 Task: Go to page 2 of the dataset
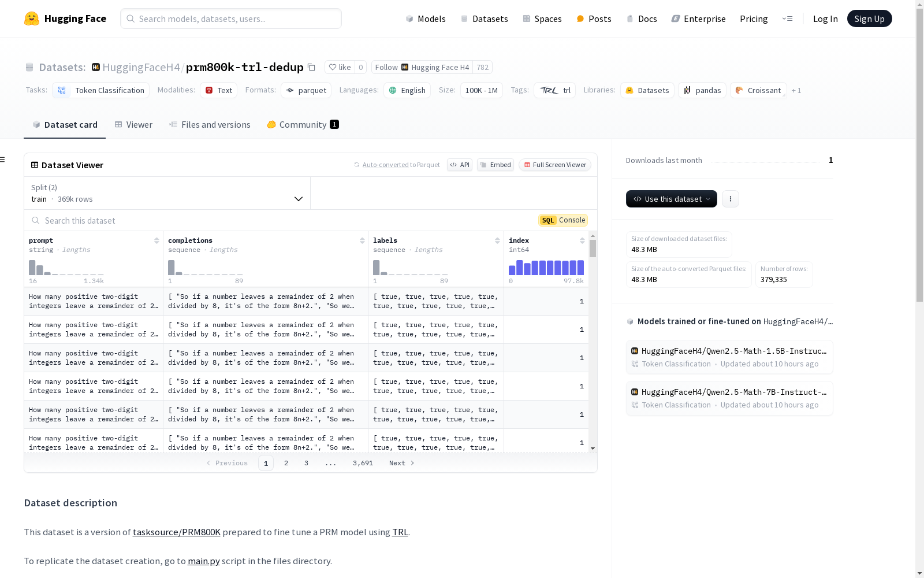click(286, 463)
